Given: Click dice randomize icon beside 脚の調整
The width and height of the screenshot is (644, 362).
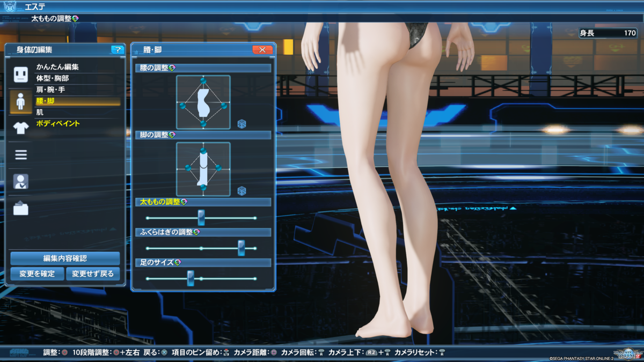Looking at the screenshot, I should click(x=241, y=190).
